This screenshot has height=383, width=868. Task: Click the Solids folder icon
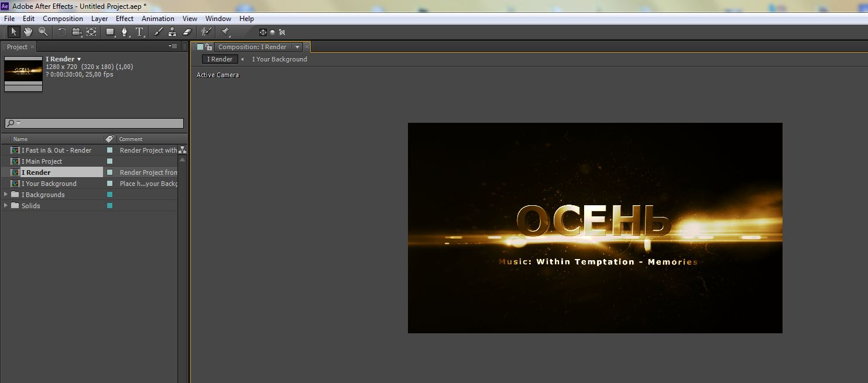(x=15, y=206)
